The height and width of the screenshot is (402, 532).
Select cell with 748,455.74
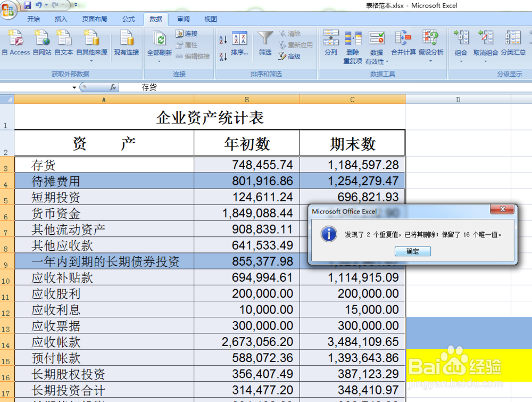click(x=247, y=165)
